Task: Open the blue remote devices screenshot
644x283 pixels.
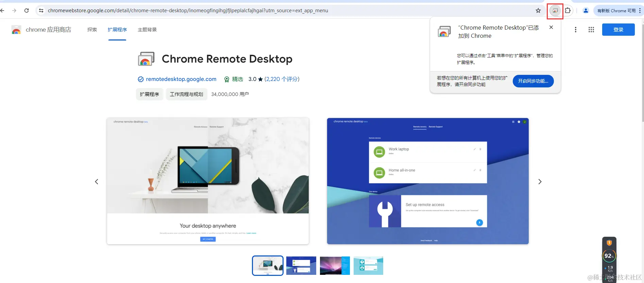Action: point(428,181)
